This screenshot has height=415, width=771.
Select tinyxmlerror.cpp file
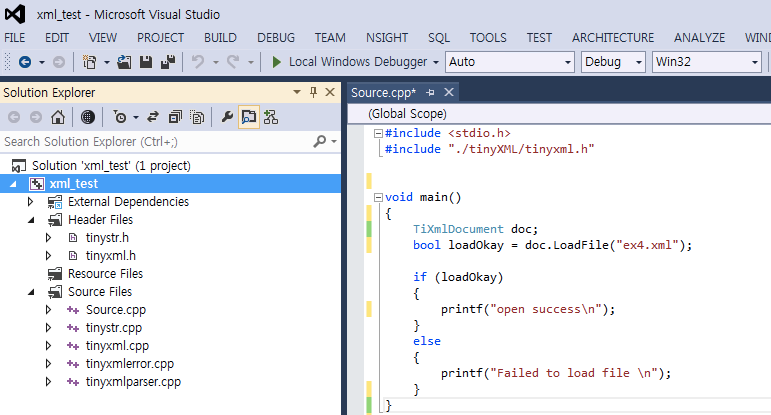pyautogui.click(x=130, y=364)
